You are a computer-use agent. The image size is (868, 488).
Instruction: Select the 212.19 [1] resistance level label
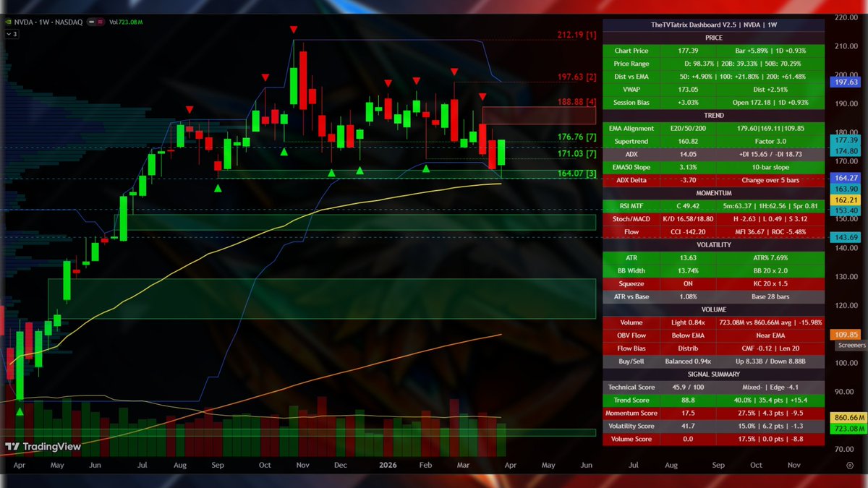[x=576, y=35]
